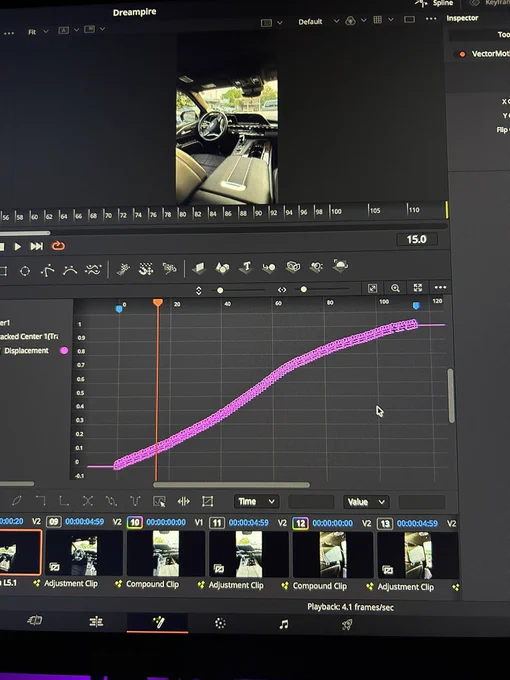The width and height of the screenshot is (510, 680).
Task: Select the Displacement spline entry
Action: 26,350
